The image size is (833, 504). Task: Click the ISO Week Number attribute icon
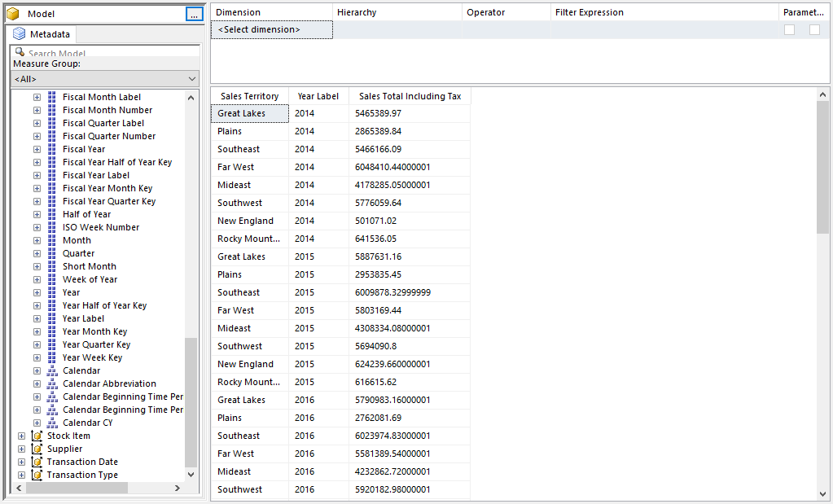(x=52, y=227)
